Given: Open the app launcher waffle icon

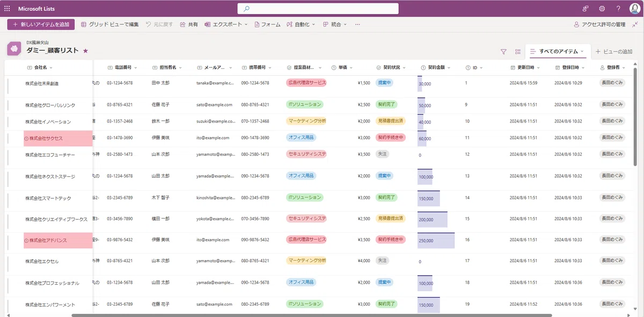Looking at the screenshot, I should pyautogui.click(x=7, y=9).
